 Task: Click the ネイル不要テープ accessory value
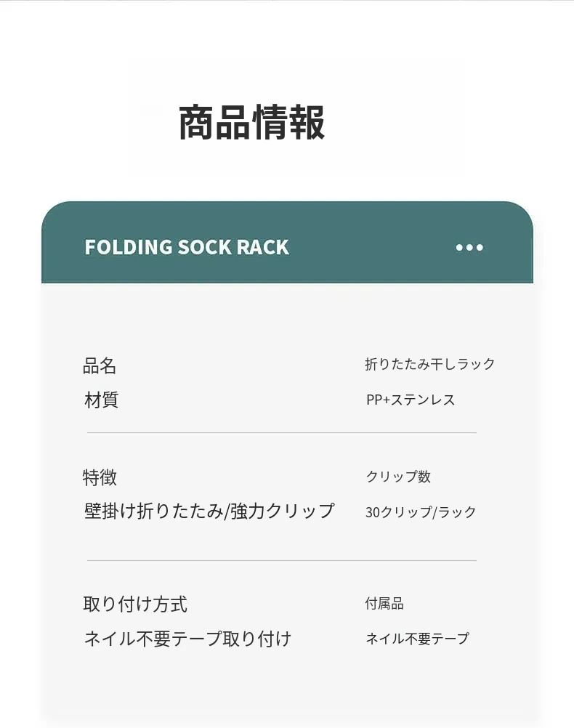pyautogui.click(x=417, y=639)
